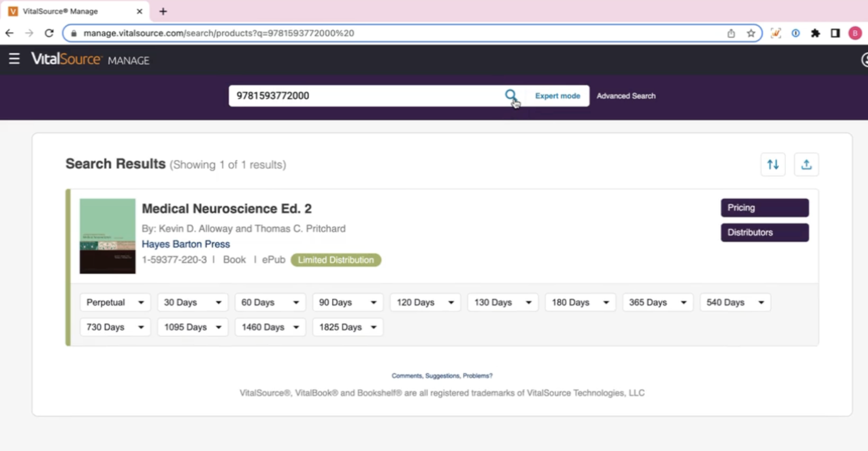Click the share page icon in address bar
The width and height of the screenshot is (868, 451).
pyautogui.click(x=731, y=33)
